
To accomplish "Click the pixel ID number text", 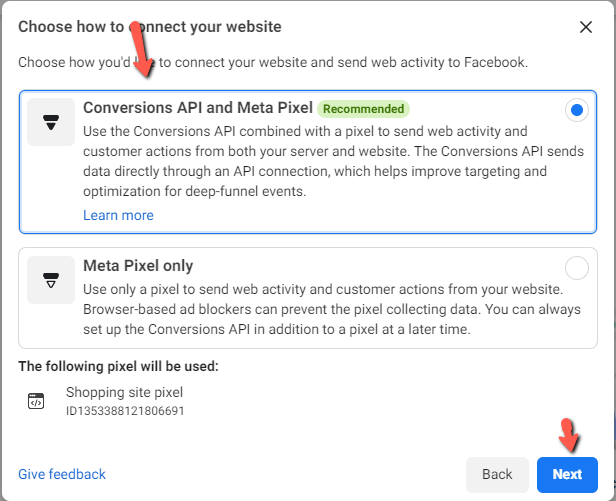I will [125, 411].
